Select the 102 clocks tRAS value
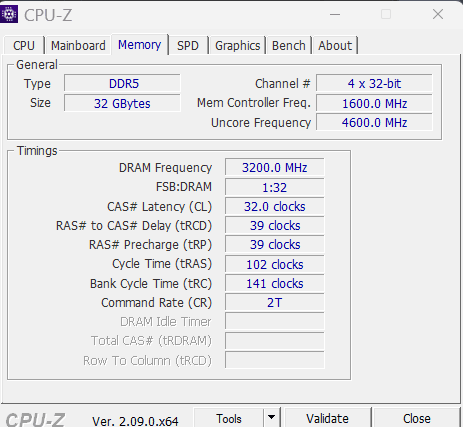463x427 pixels. click(x=275, y=264)
